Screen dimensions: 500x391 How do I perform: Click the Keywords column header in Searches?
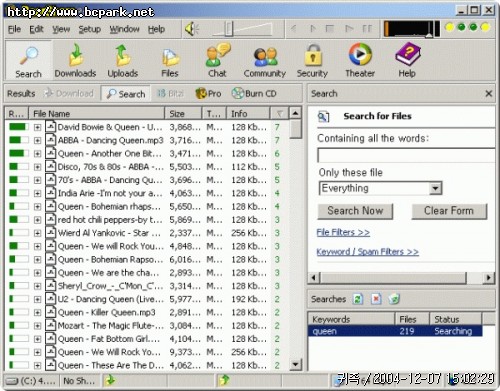tap(352, 319)
